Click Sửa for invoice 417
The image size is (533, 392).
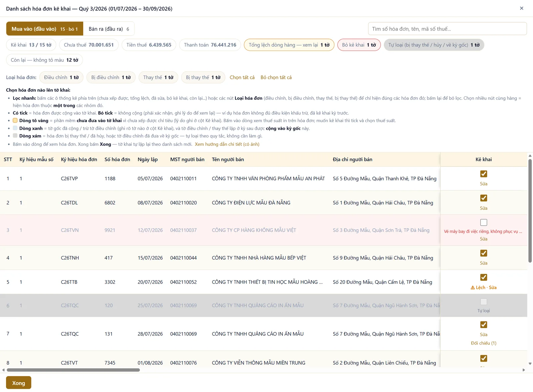tap(484, 263)
